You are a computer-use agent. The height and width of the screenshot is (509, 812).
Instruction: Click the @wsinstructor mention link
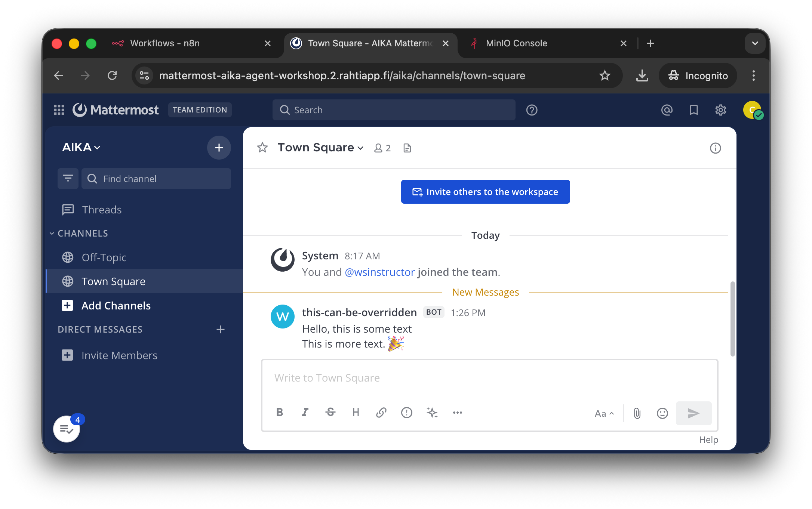pyautogui.click(x=379, y=272)
